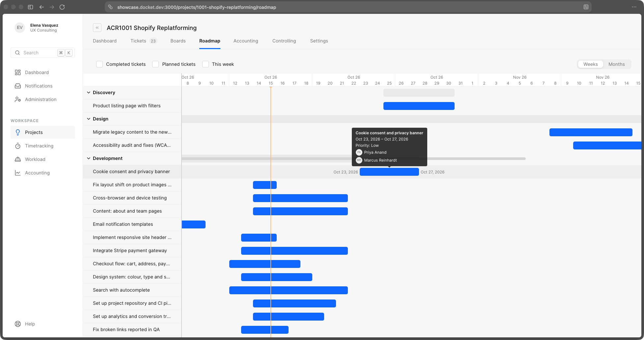Collapse the Design group chevron
This screenshot has height=340, width=644.
pos(89,119)
